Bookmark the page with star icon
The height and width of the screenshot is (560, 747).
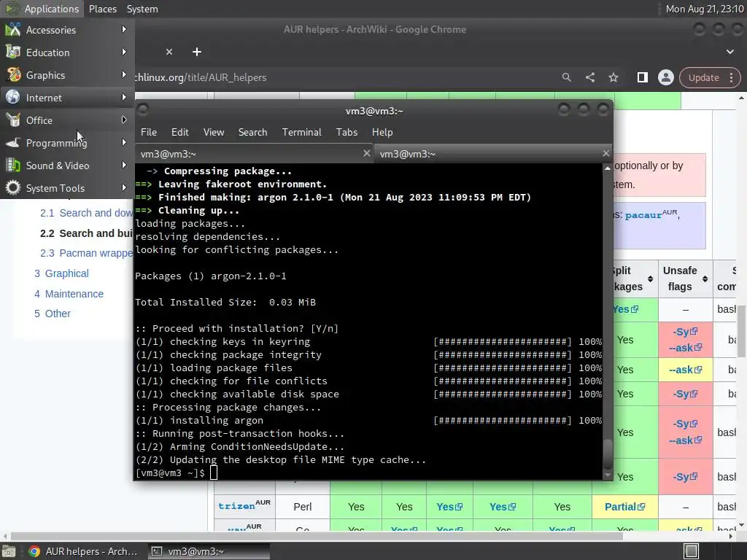coord(613,77)
